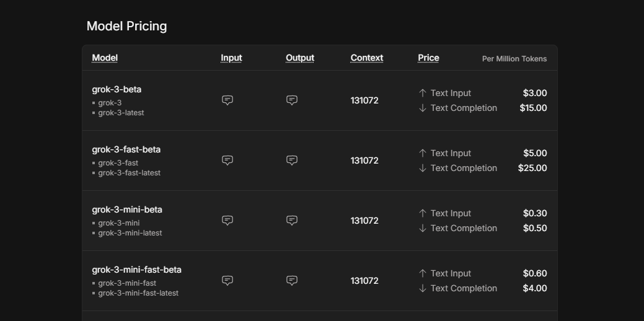The width and height of the screenshot is (644, 321).
Task: Click the down arrow beside grok-3-fast-beta Text Completion
Action: pyautogui.click(x=423, y=168)
